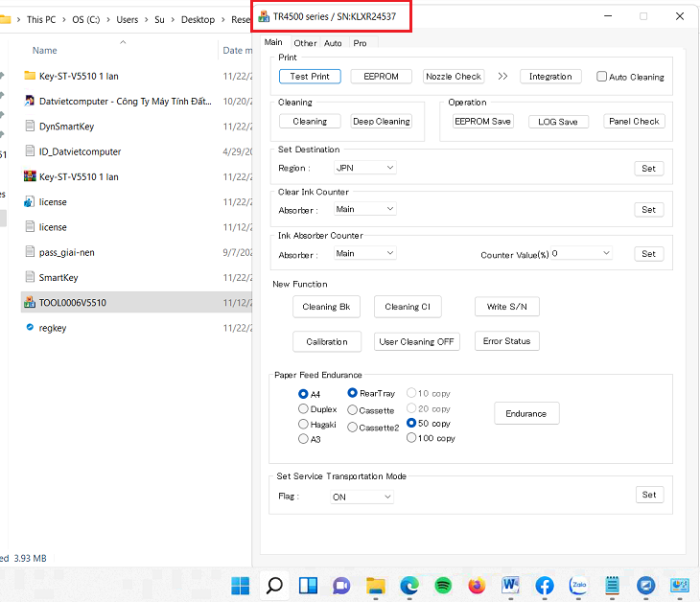
Task: Select the A3 radio button
Action: tap(303, 439)
